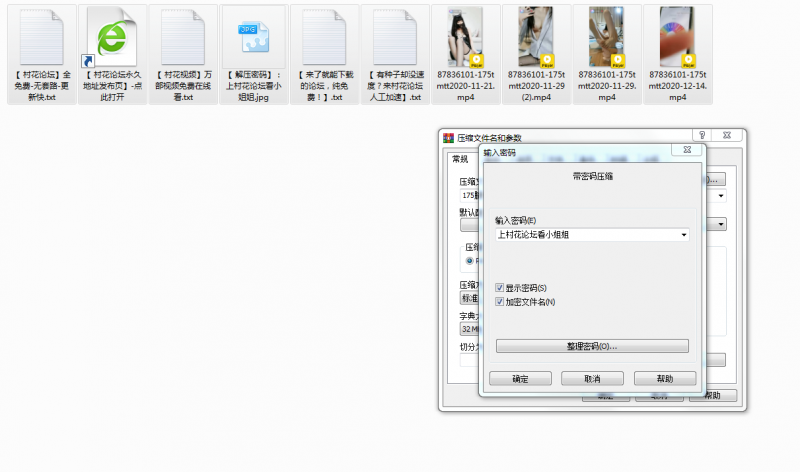Click the help question mark button in the 压缩文件名和参数 title bar
Viewport: 800px width, 472px height.
(702, 135)
